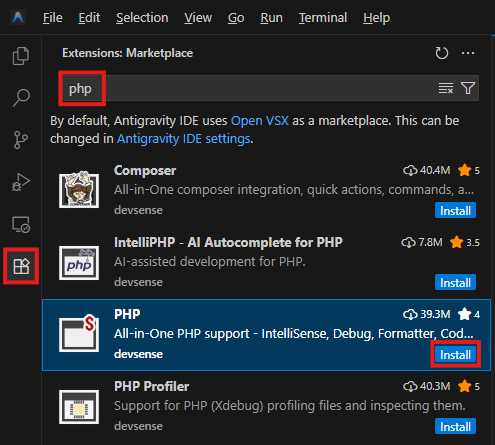Click PHP Profiler's 40.3M download count
Screen dimensions: 495x445
(x=427, y=386)
